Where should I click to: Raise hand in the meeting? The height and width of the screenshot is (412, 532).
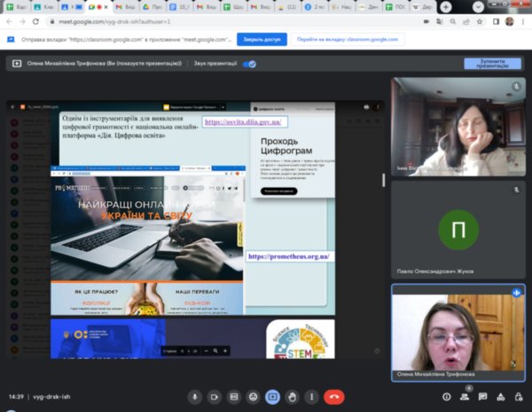click(292, 397)
